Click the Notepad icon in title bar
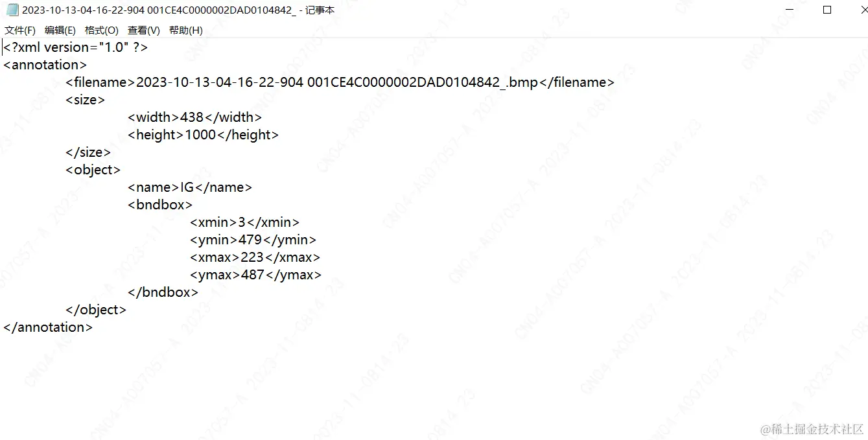The width and height of the screenshot is (868, 440). tap(12, 10)
